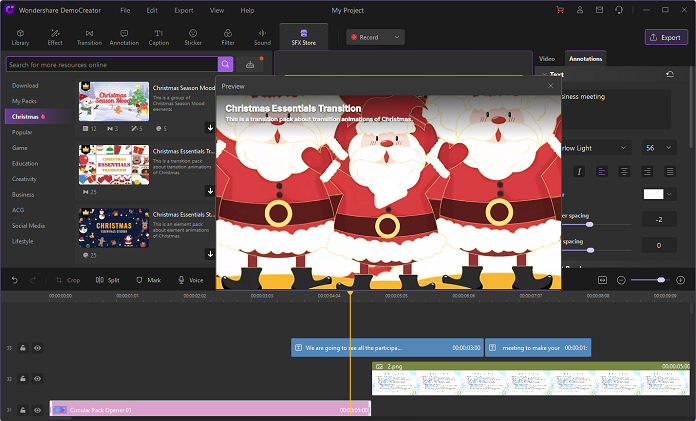
Task: Download the Christmas Essentials Sticker pack
Action: [210, 254]
